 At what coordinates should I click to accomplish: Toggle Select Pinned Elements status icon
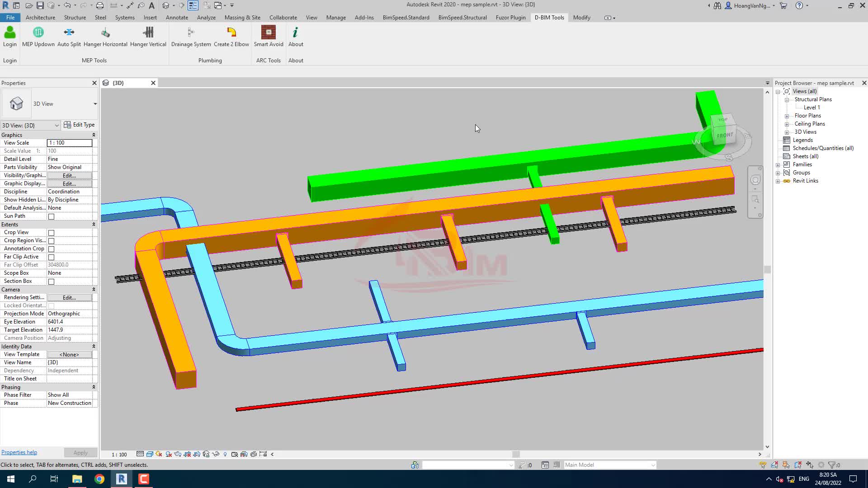pos(786,465)
